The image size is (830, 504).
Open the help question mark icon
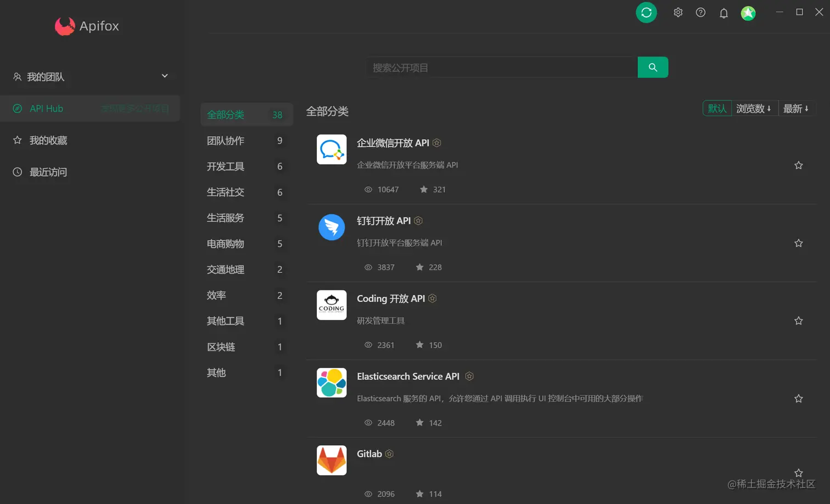[x=700, y=12]
